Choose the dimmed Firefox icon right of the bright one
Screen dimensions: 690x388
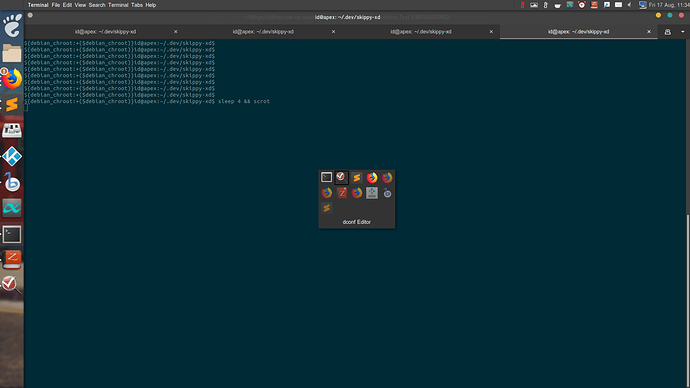click(387, 177)
